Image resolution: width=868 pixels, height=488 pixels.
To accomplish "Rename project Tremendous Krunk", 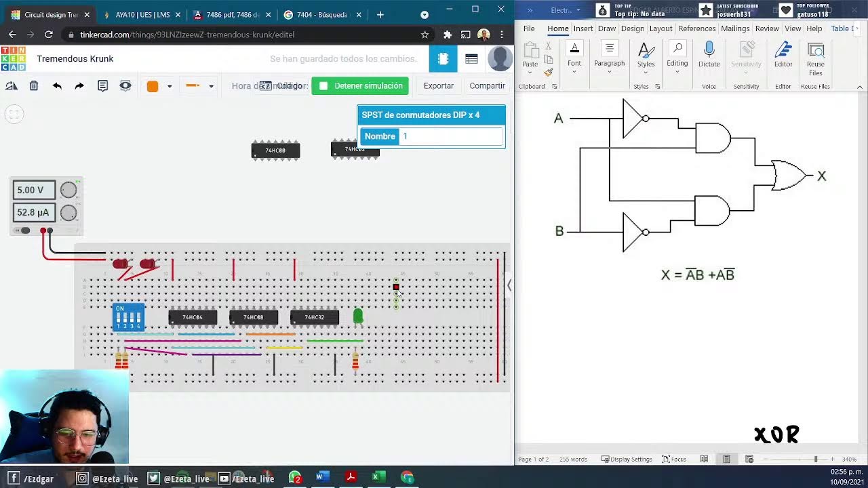I will click(75, 59).
